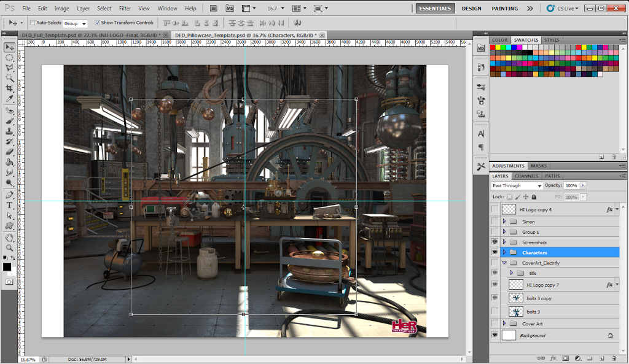Screen dimensions: 629x364
Task: Open the Layer menu
Action: pos(83,8)
